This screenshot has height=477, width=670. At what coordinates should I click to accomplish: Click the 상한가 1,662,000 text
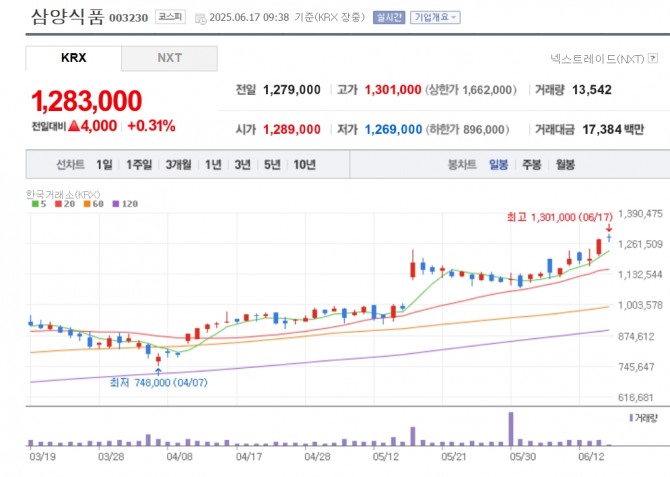point(470,90)
